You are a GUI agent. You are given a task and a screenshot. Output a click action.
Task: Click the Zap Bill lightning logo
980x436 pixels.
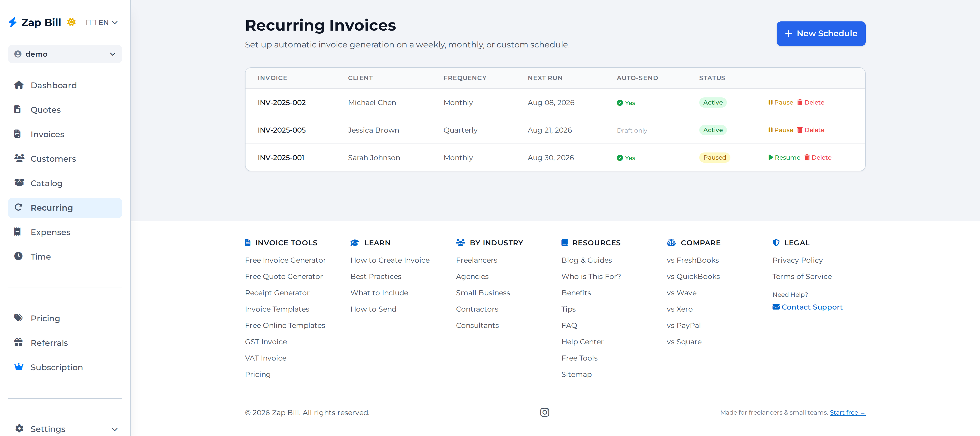pyautogui.click(x=13, y=22)
